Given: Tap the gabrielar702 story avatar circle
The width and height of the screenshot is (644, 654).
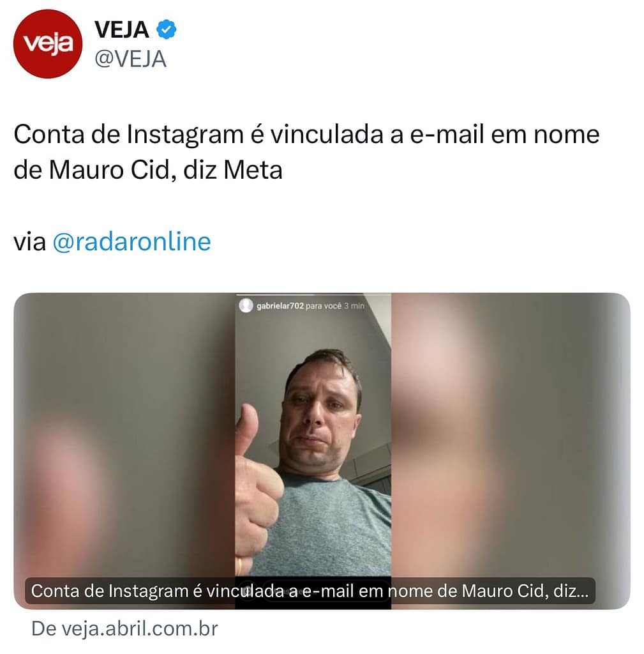Looking at the screenshot, I should tap(246, 305).
